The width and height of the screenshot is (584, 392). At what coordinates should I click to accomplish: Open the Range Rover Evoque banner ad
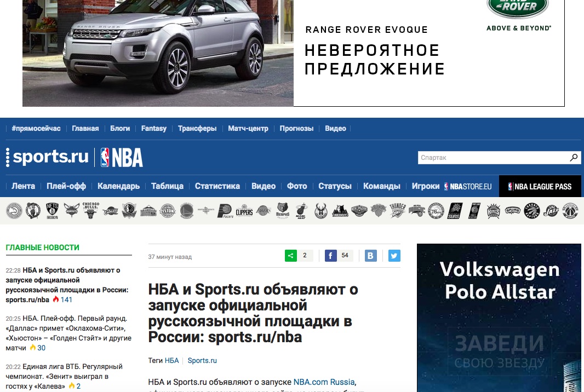[x=294, y=53]
